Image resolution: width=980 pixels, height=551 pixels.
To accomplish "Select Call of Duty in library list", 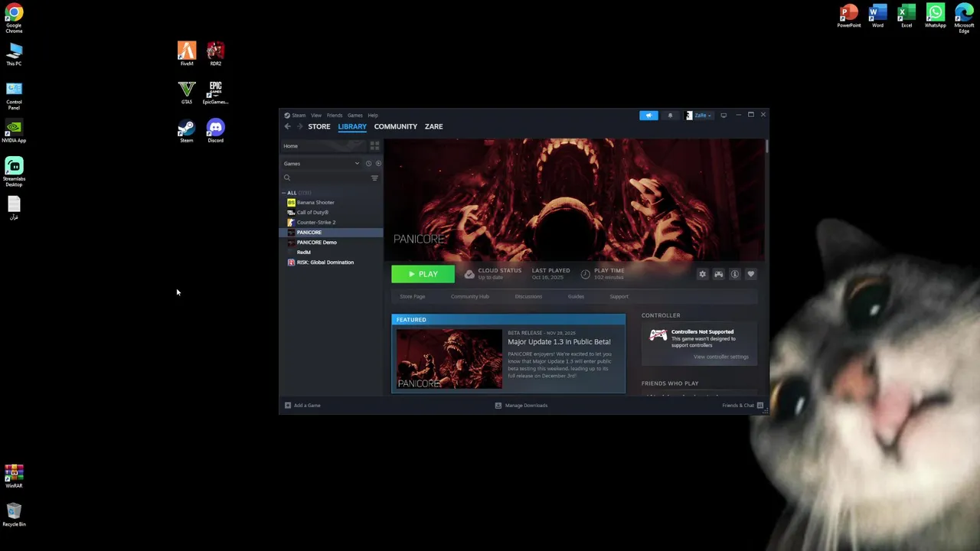I will click(331, 212).
